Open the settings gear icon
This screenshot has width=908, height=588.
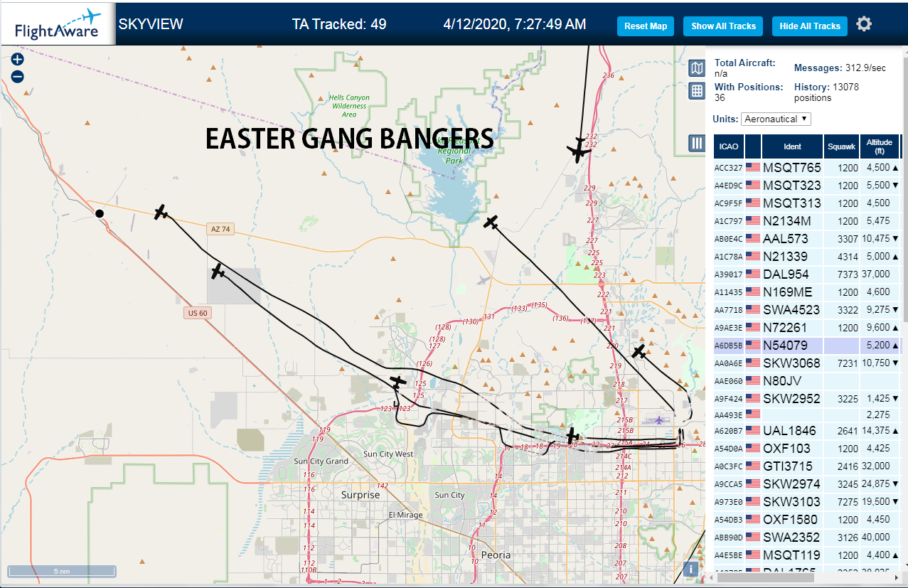point(864,24)
